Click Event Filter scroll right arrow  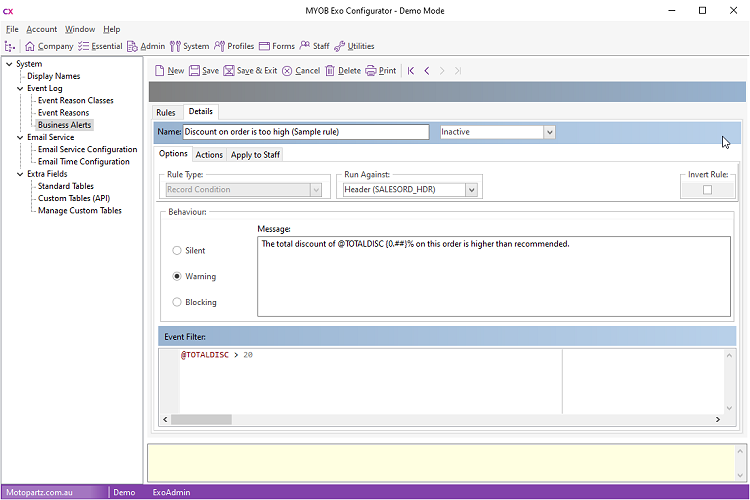[x=717, y=420]
